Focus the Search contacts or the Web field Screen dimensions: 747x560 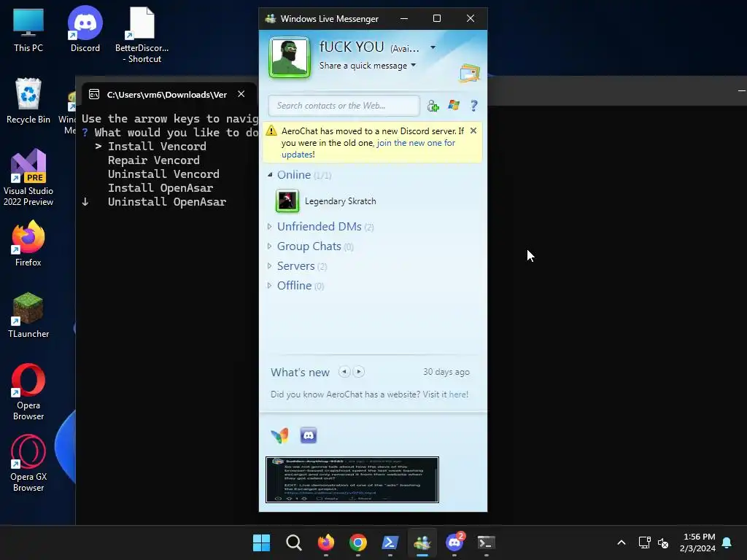(344, 106)
